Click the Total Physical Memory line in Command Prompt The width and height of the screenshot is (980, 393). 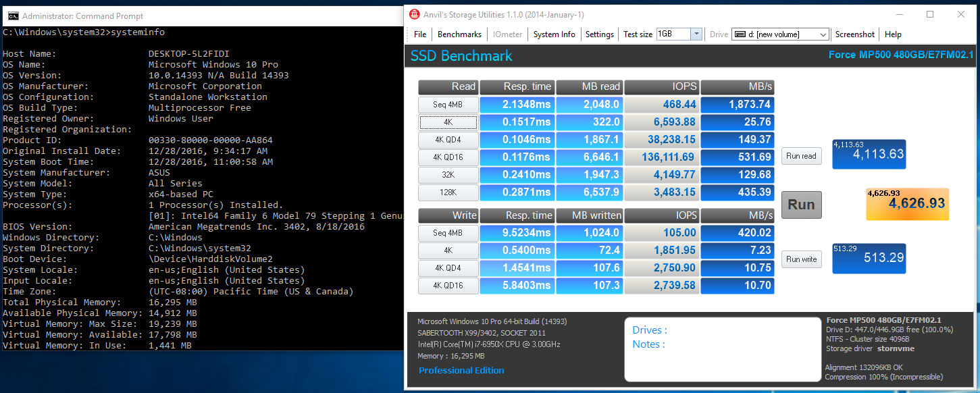tap(100, 303)
